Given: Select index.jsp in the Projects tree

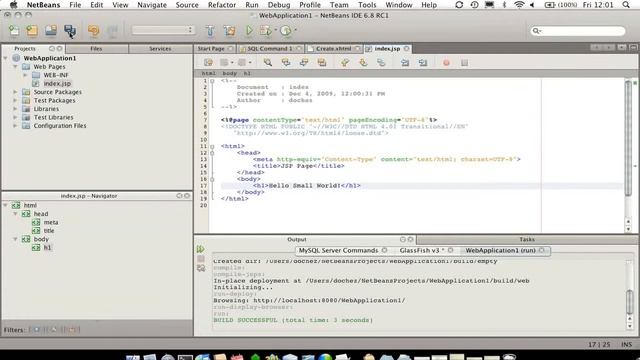Looking at the screenshot, I should (57, 83).
